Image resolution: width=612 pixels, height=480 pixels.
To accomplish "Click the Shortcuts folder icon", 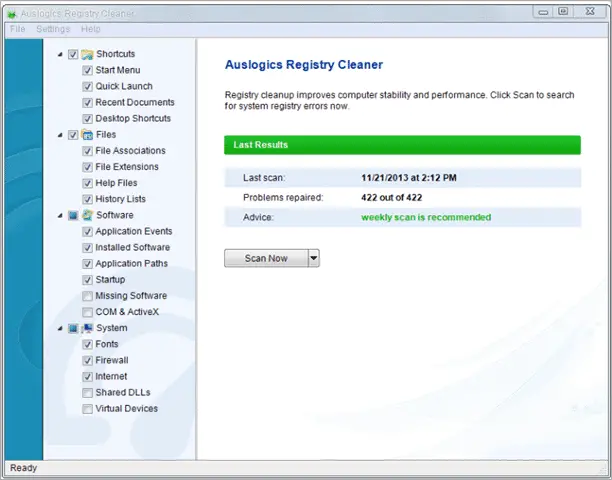I will 87,54.
